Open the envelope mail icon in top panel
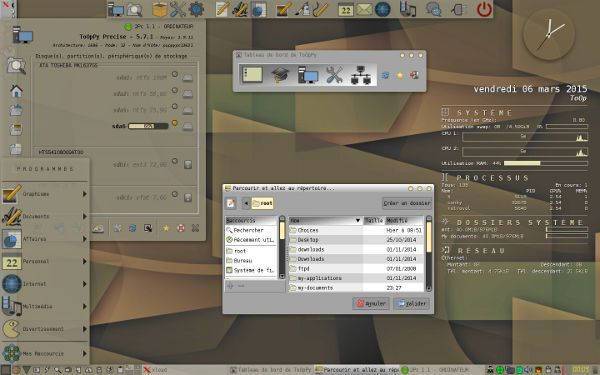600x375 pixels. [364, 9]
